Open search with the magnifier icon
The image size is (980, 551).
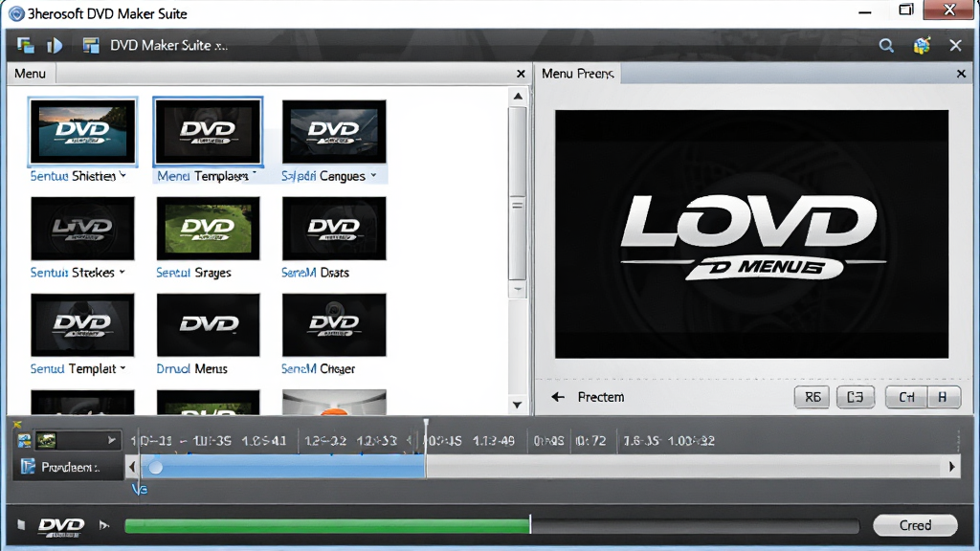pyautogui.click(x=886, y=45)
